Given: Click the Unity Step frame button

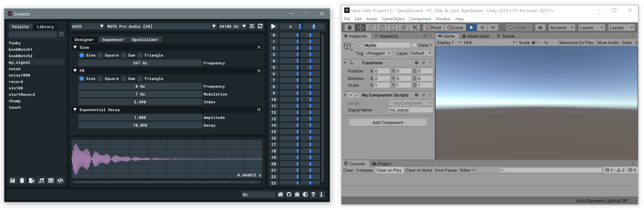Looking at the screenshot, I should 493,27.
